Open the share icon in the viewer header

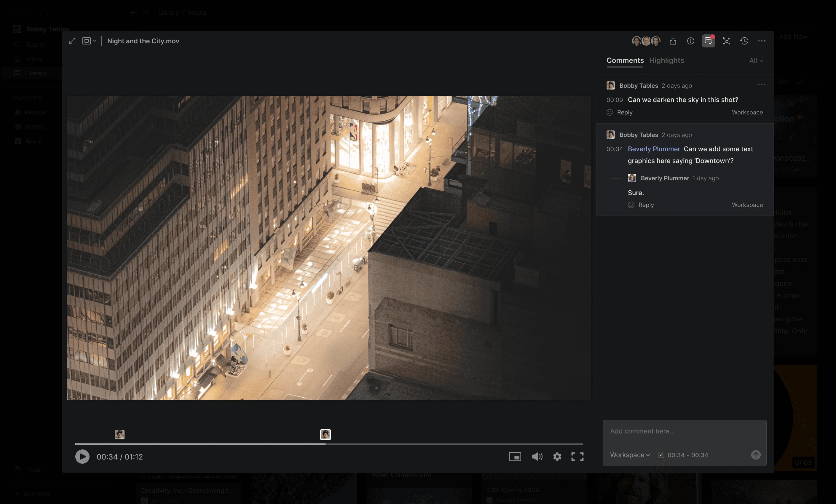[673, 41]
